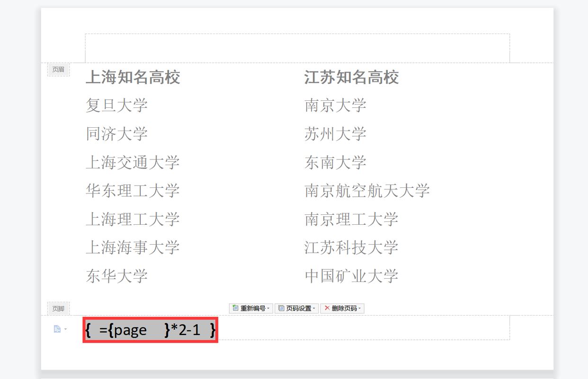588x379 pixels.
Task: Click the 重新编号 icon
Action: point(235,308)
